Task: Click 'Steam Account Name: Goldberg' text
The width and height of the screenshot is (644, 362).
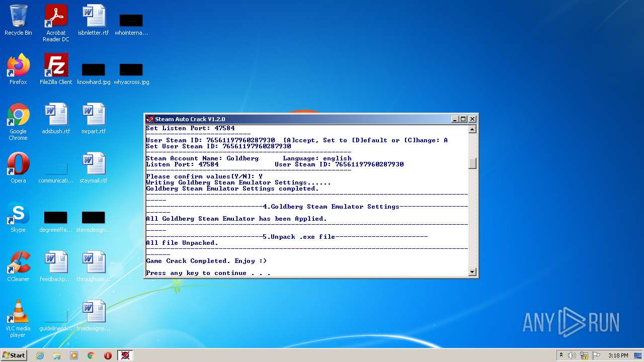Action: pos(202,158)
